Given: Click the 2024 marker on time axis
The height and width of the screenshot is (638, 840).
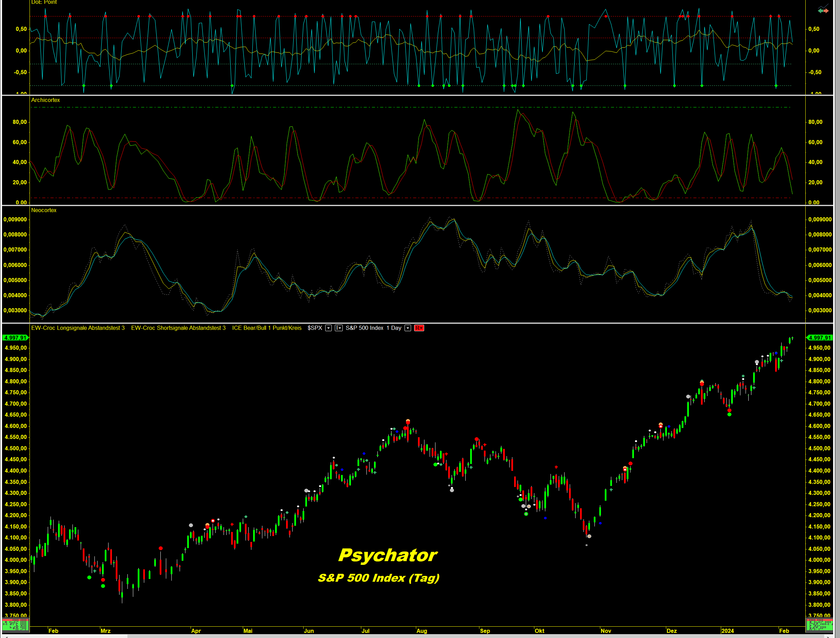Looking at the screenshot, I should [x=728, y=631].
